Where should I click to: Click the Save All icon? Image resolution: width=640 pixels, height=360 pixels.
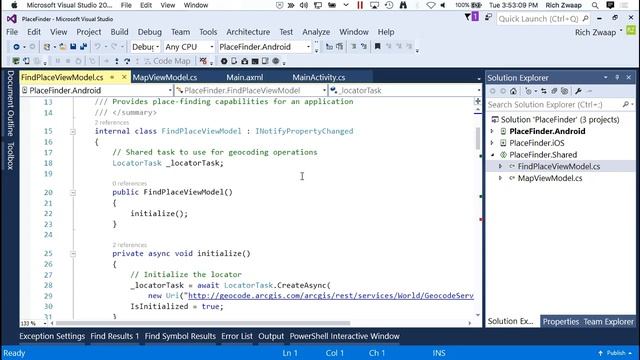coord(83,47)
